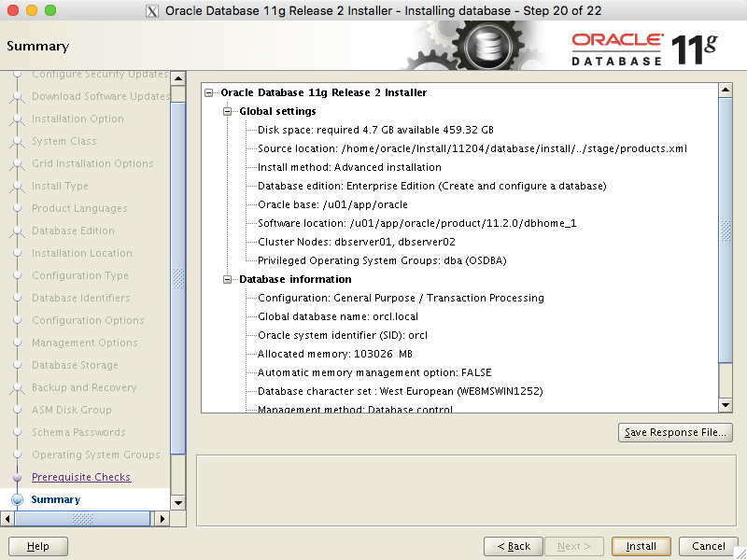
Task: Click the Summary step bullet icon
Action: [x=17, y=499]
